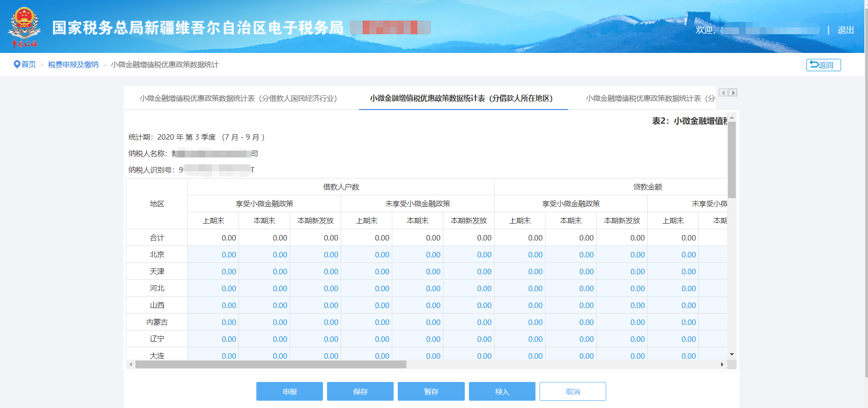Image resolution: width=868 pixels, height=408 pixels.
Task: Click the 导入 import button
Action: click(x=502, y=392)
